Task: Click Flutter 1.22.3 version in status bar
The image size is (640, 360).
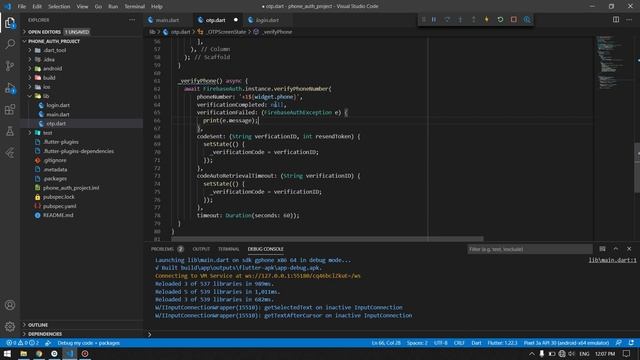Action: point(502,343)
